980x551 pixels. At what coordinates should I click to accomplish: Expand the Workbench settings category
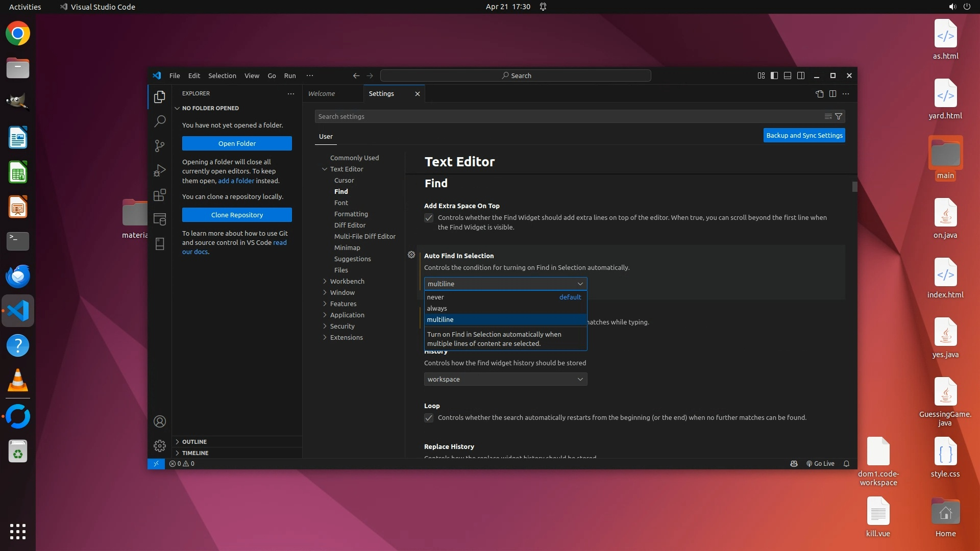(347, 281)
